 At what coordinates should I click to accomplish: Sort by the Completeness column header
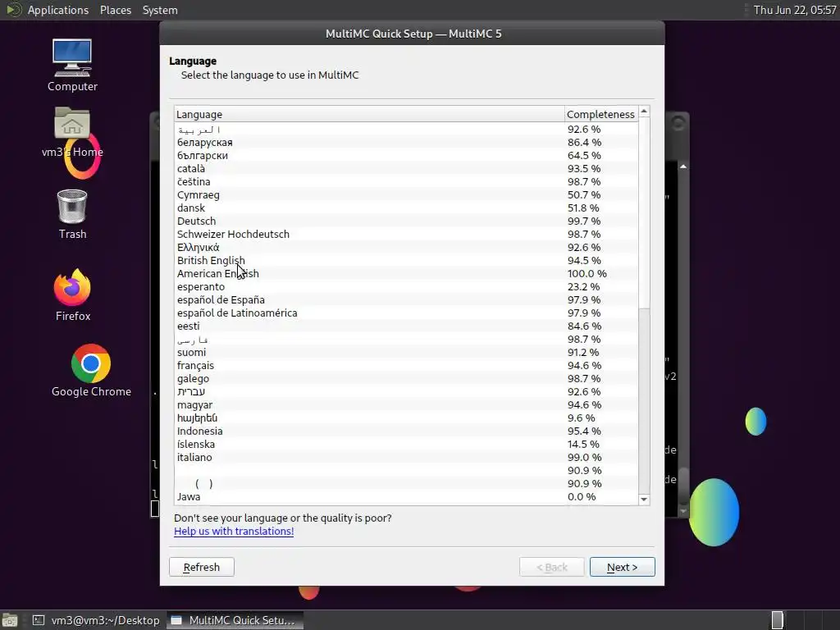(x=601, y=114)
